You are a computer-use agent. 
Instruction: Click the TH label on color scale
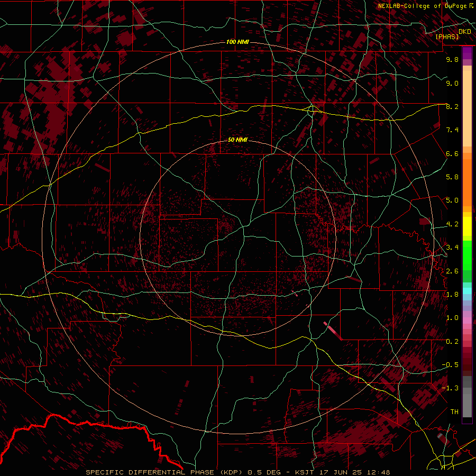(454, 412)
